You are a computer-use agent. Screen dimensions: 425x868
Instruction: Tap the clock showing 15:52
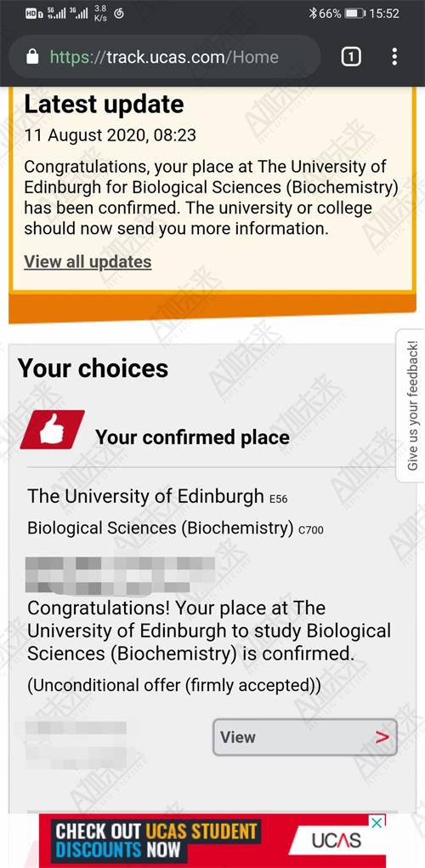(x=384, y=14)
